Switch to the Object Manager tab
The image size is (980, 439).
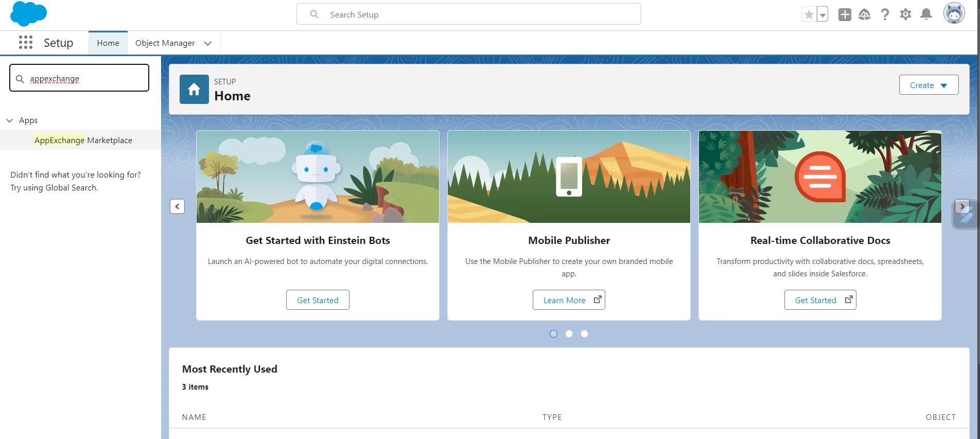pyautogui.click(x=165, y=43)
